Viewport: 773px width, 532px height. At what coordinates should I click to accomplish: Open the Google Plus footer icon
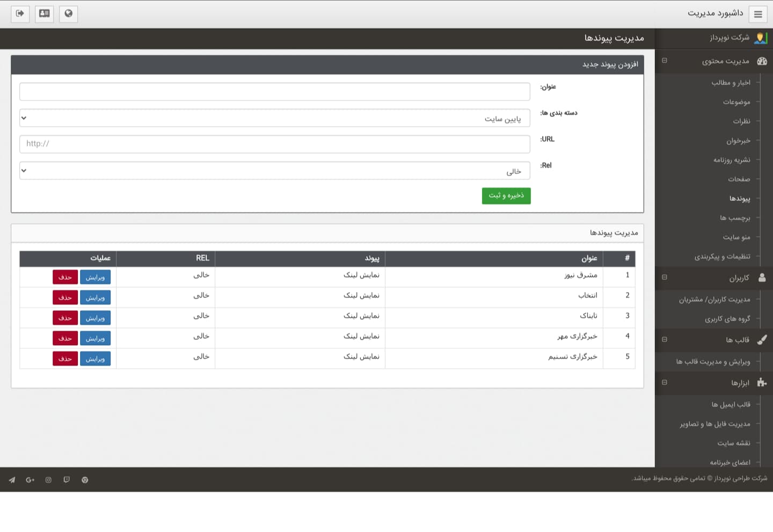30,480
